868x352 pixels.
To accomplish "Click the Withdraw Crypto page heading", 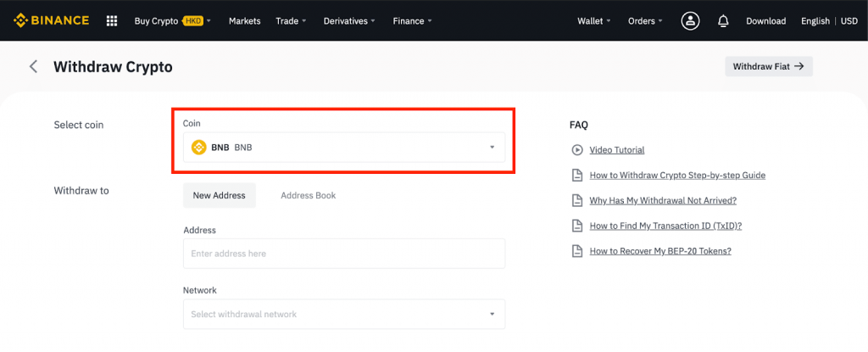I will (113, 67).
